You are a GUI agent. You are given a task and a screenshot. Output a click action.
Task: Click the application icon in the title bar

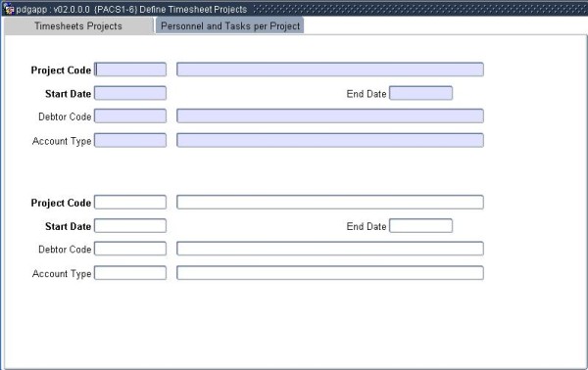coord(9,9)
